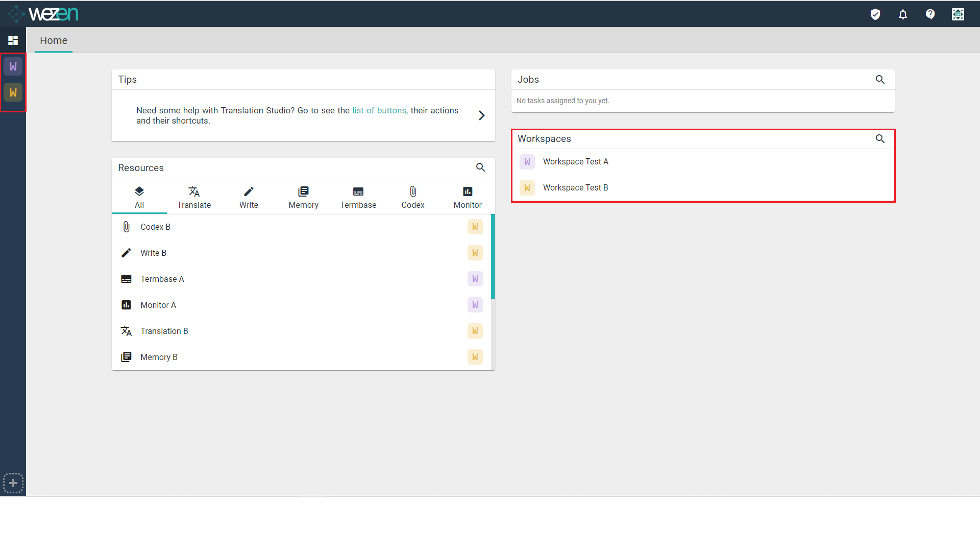The height and width of the screenshot is (551, 980).
Task: Open the Monitor A resource
Action: click(301, 305)
